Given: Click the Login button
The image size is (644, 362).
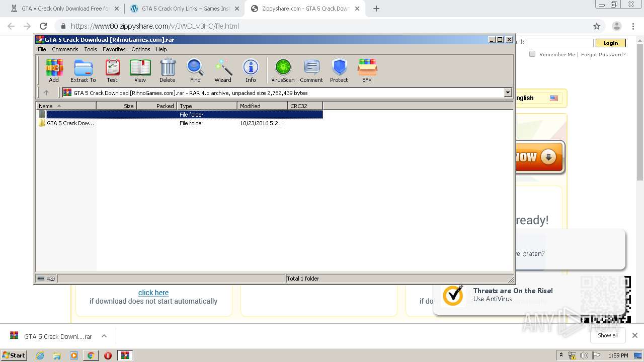Looking at the screenshot, I should pyautogui.click(x=610, y=43).
